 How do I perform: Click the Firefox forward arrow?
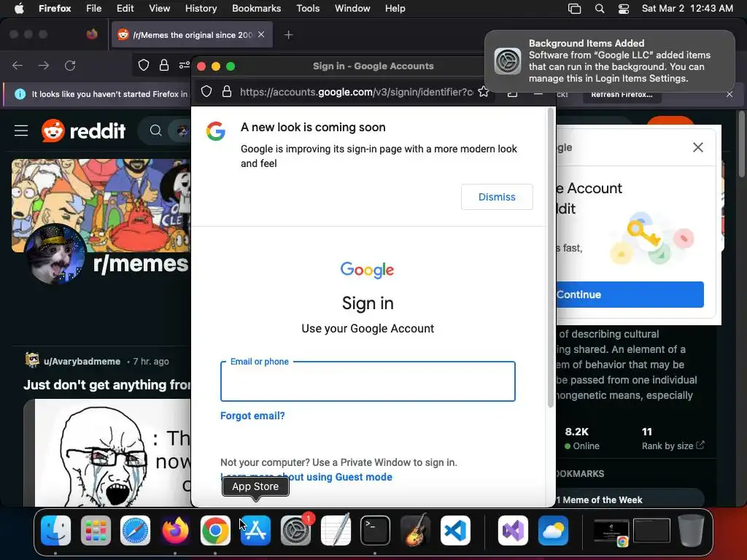[44, 65]
